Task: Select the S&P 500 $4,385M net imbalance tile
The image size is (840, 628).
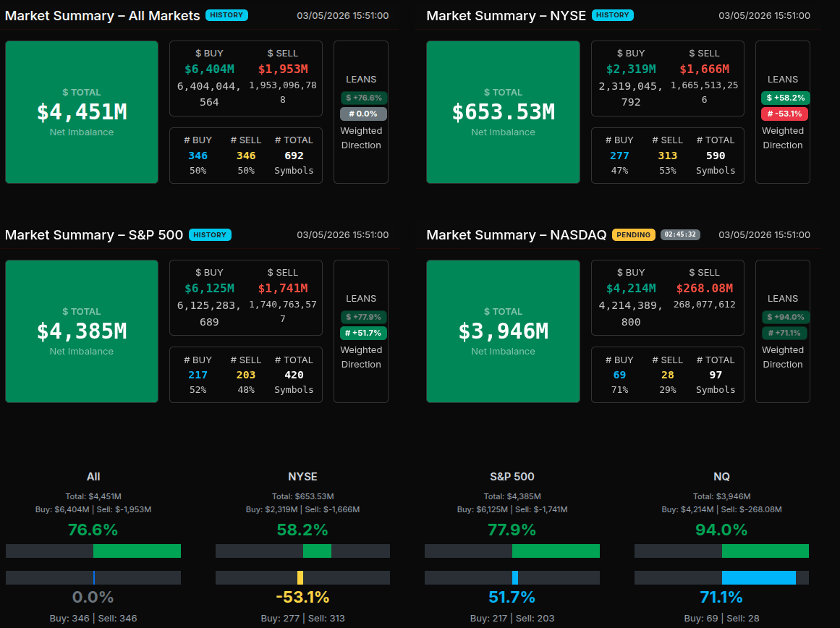Action: (82, 331)
